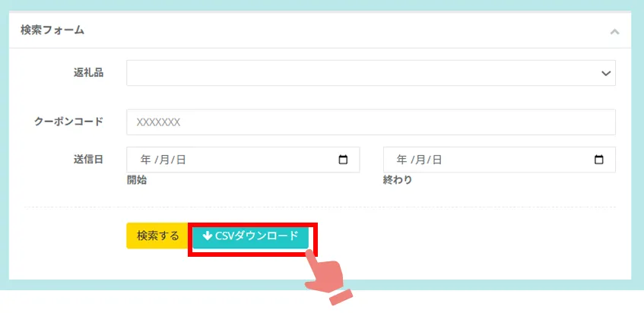
Task: Click the クーポンコード field label
Action: click(69, 122)
